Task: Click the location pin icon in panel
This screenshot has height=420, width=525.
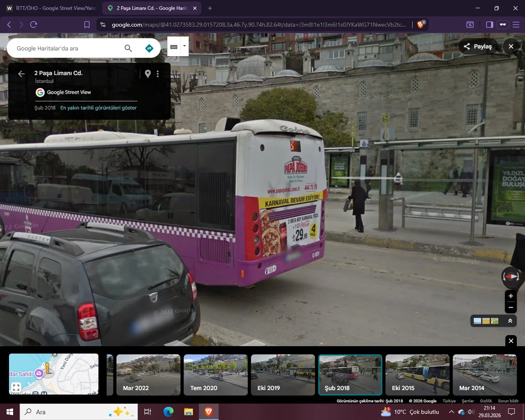Action: pyautogui.click(x=148, y=74)
